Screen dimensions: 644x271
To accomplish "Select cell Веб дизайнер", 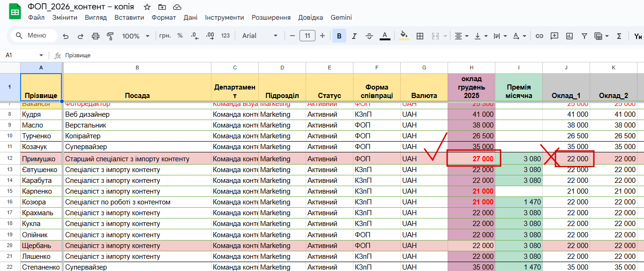I will click(x=137, y=114).
